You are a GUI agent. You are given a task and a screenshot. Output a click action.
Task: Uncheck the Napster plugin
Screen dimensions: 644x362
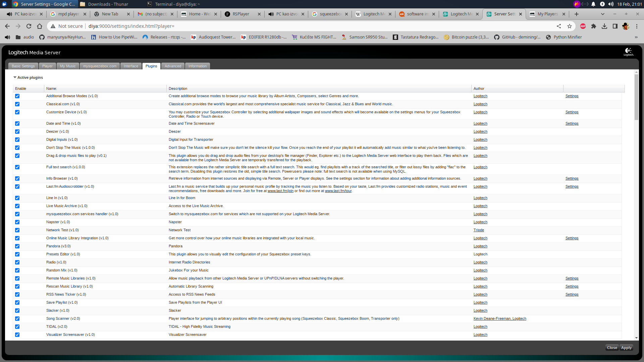pyautogui.click(x=17, y=222)
